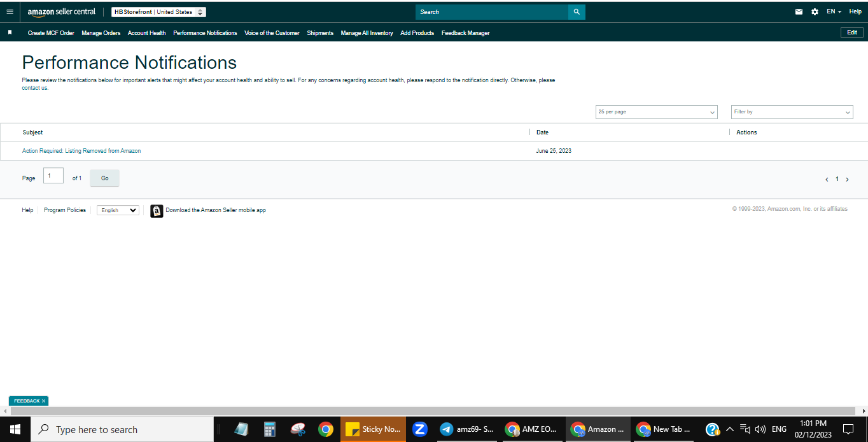This screenshot has height=442, width=868.
Task: Click the search magnifier button
Action: [577, 11]
